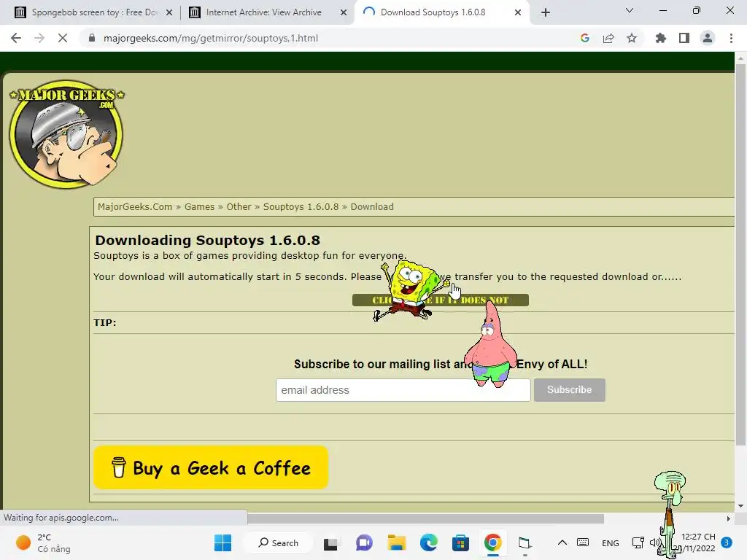
Task: Stop loading the page
Action: (63, 38)
